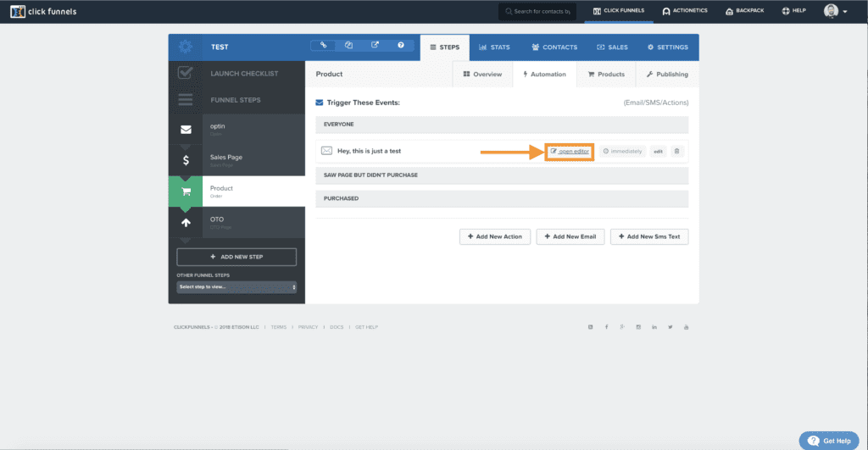Click the search for contacts field
This screenshot has height=450, width=868.
(x=537, y=11)
